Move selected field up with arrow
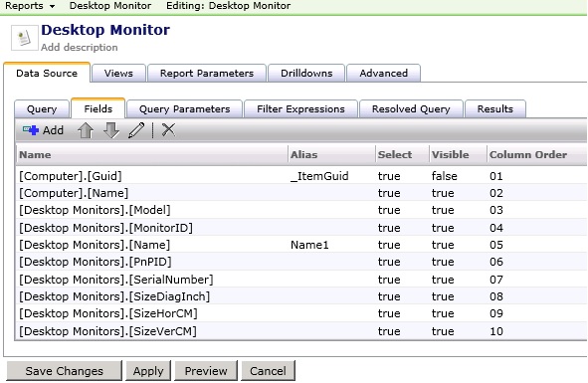This screenshot has height=383, width=588. 86,130
